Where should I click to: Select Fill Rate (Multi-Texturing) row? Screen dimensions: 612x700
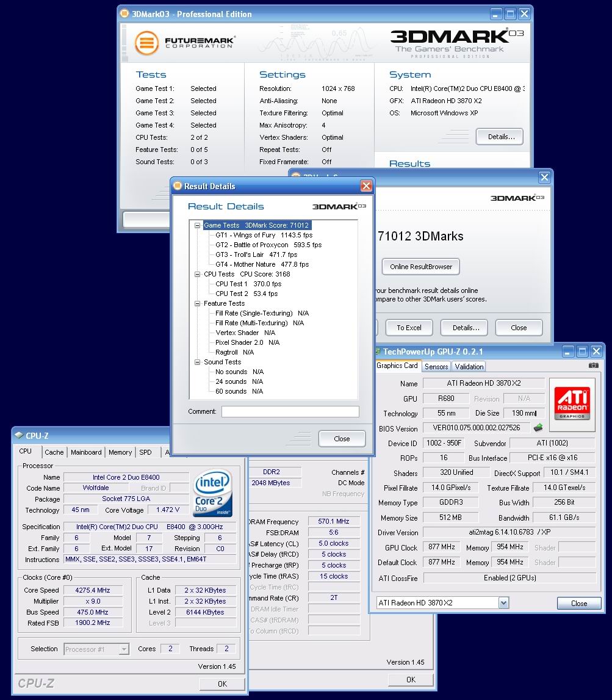pyautogui.click(x=259, y=323)
